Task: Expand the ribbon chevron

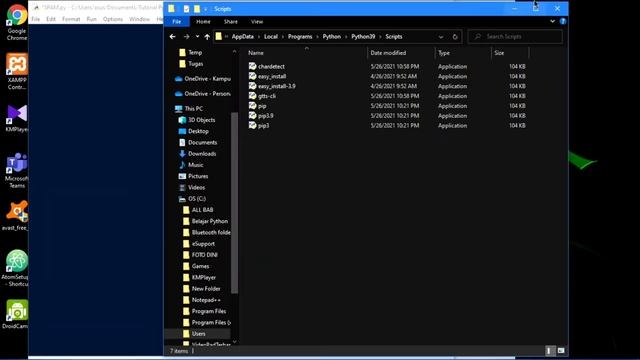Action: pyautogui.click(x=552, y=21)
